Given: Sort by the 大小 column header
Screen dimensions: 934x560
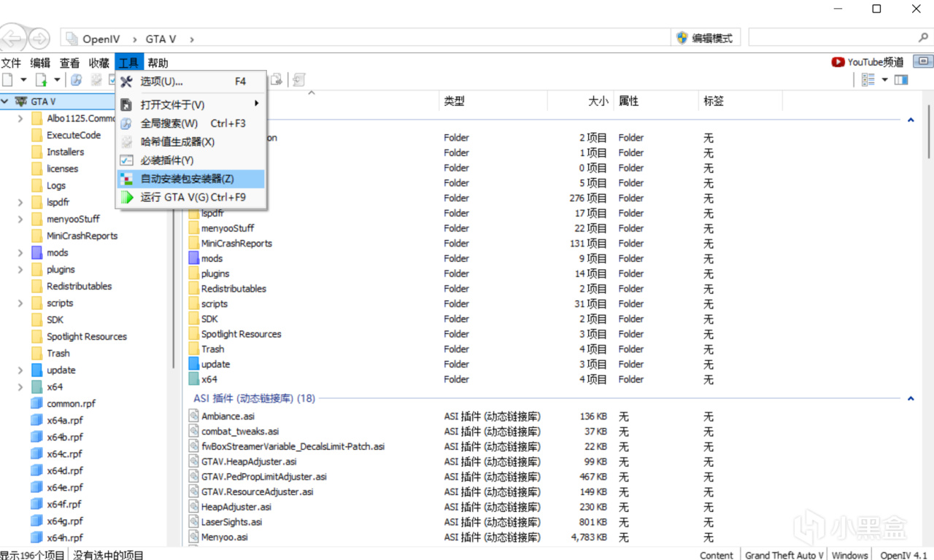Looking at the screenshot, I should tap(579, 101).
